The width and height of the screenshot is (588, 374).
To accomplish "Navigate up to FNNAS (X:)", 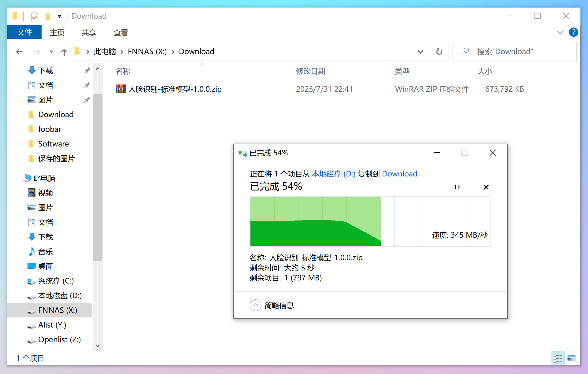I will pyautogui.click(x=64, y=51).
